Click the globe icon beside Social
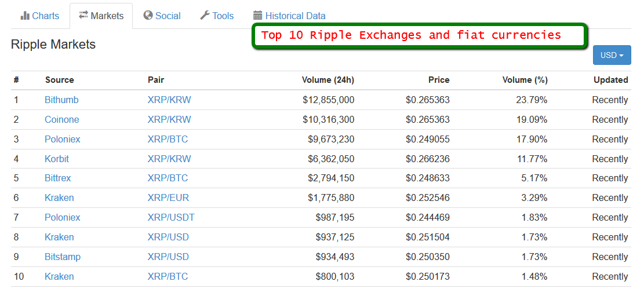Screen dimensions: 644x289 click(x=148, y=16)
